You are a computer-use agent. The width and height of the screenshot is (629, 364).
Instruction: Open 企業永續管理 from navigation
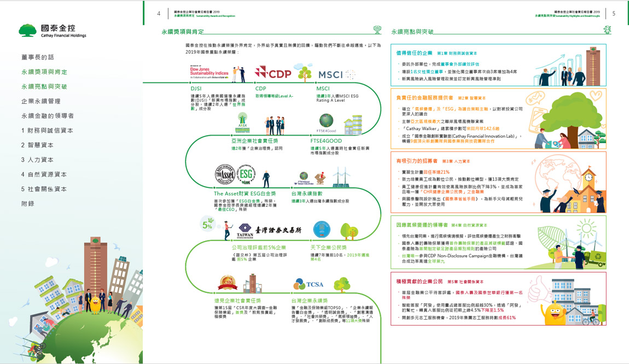pyautogui.click(x=40, y=102)
